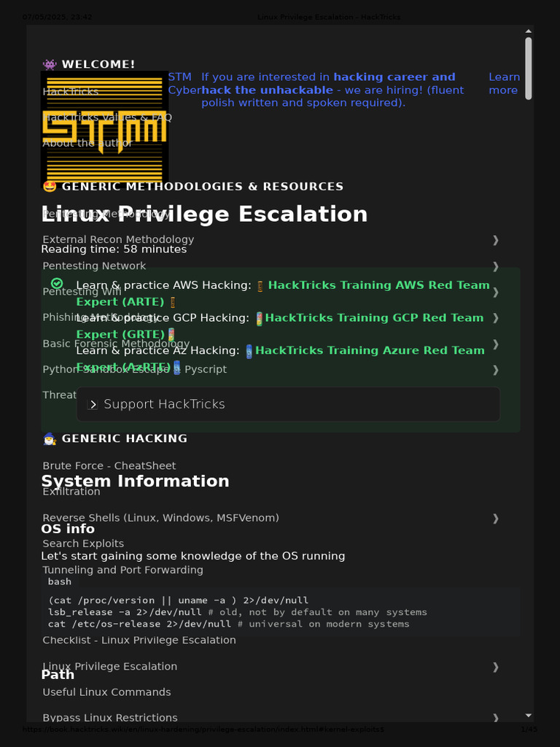This screenshot has height=747, width=560.
Task: Click the scroll up arrow
Action: [528, 31]
